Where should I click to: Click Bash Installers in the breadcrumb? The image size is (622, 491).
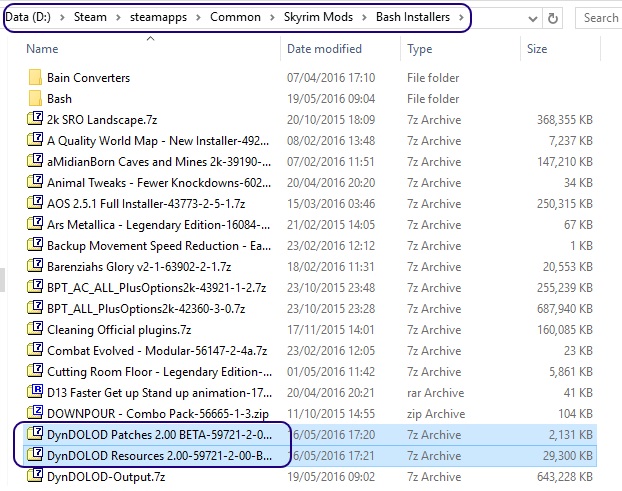413,17
